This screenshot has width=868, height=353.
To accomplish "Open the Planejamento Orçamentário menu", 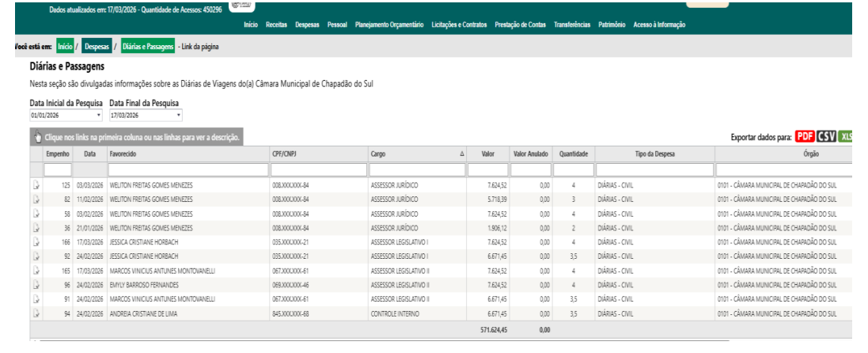I will (389, 25).
